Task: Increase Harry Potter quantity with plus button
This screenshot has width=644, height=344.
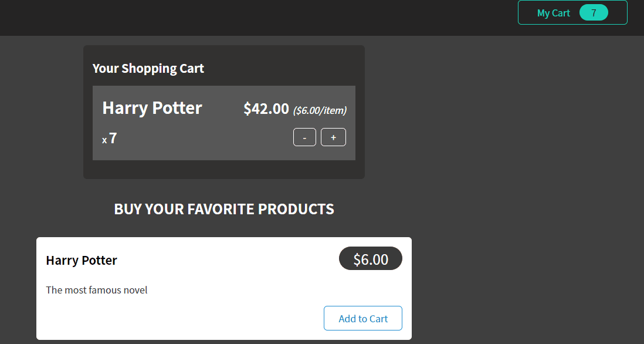Action: 333,137
